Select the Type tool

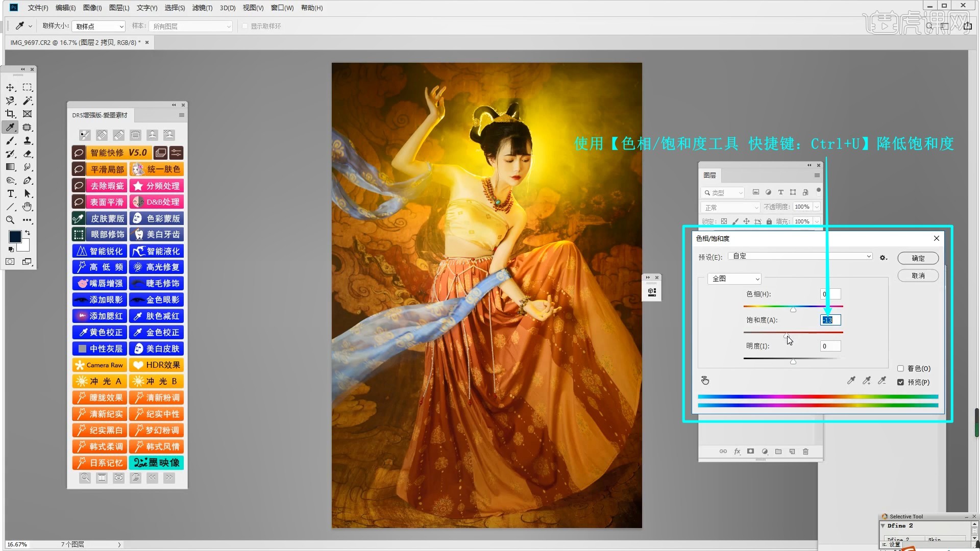point(10,194)
